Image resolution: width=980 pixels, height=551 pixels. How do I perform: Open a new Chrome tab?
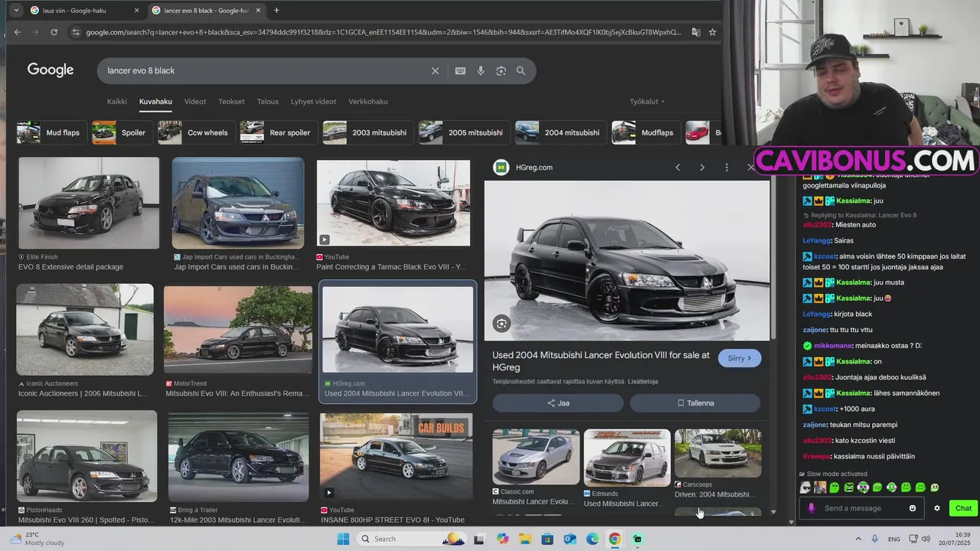click(276, 11)
